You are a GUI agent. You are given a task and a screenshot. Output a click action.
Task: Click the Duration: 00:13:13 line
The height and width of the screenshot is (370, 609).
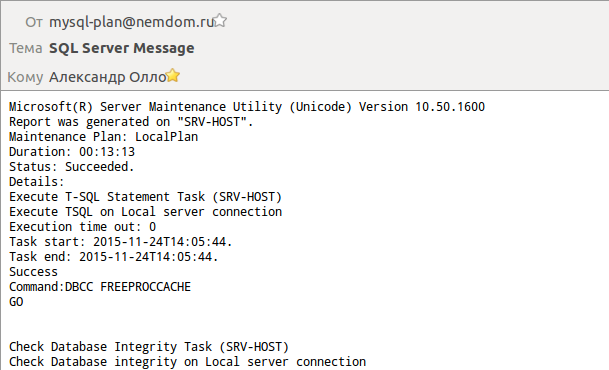tap(72, 152)
